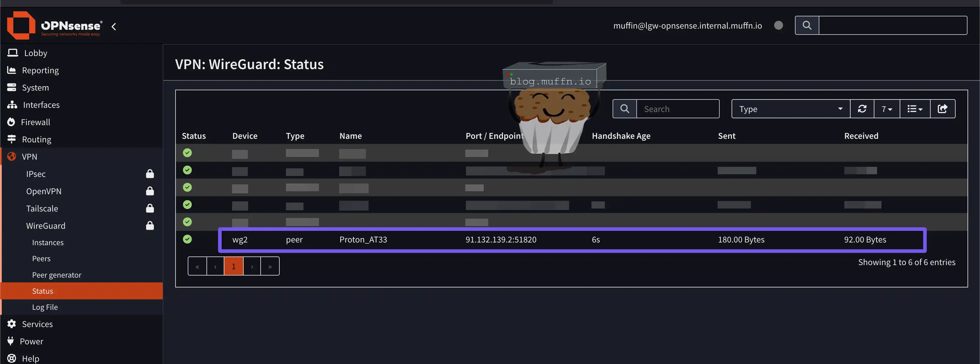
Task: Click the Firewall flame icon in sidebar
Action: (x=11, y=122)
